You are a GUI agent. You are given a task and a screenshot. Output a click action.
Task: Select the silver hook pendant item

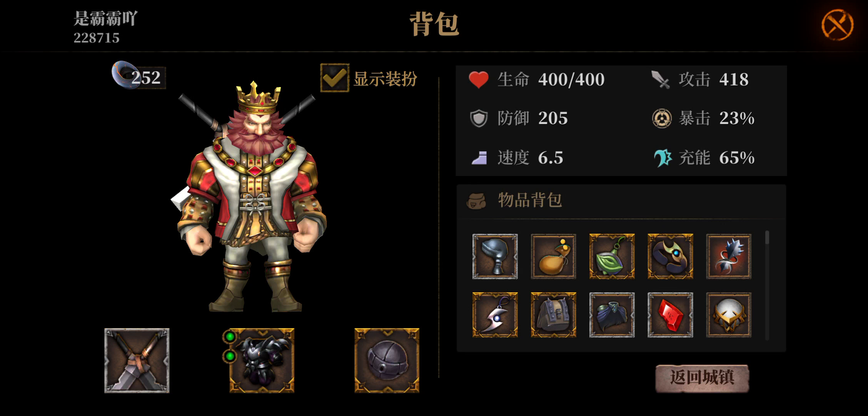click(495, 315)
